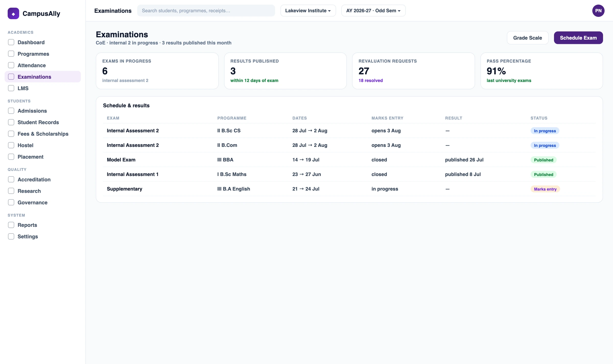Screen dimensions: 613x364
Task: Go to Placement
Action: click(43, 157)
